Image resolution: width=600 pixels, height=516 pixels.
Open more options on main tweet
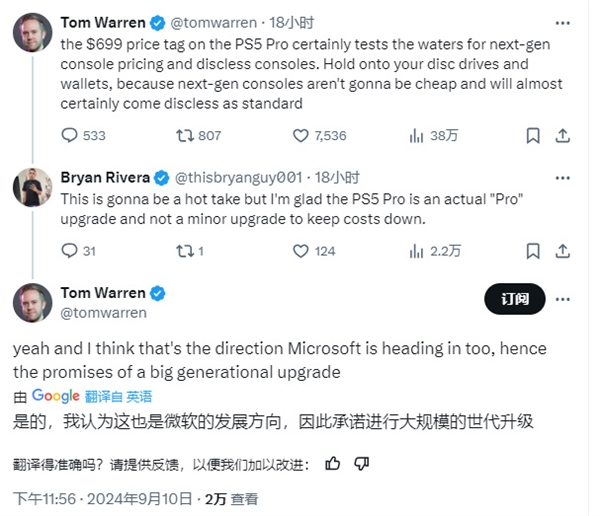pyautogui.click(x=567, y=297)
